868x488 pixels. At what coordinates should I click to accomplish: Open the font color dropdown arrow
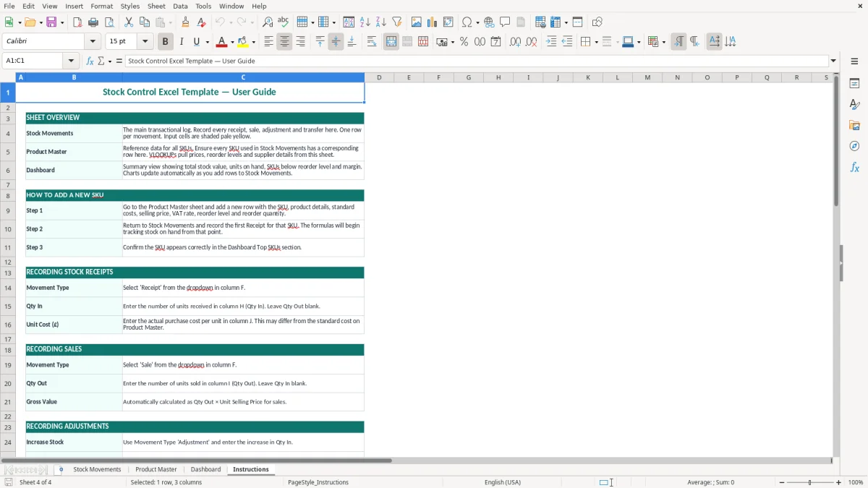tap(231, 42)
